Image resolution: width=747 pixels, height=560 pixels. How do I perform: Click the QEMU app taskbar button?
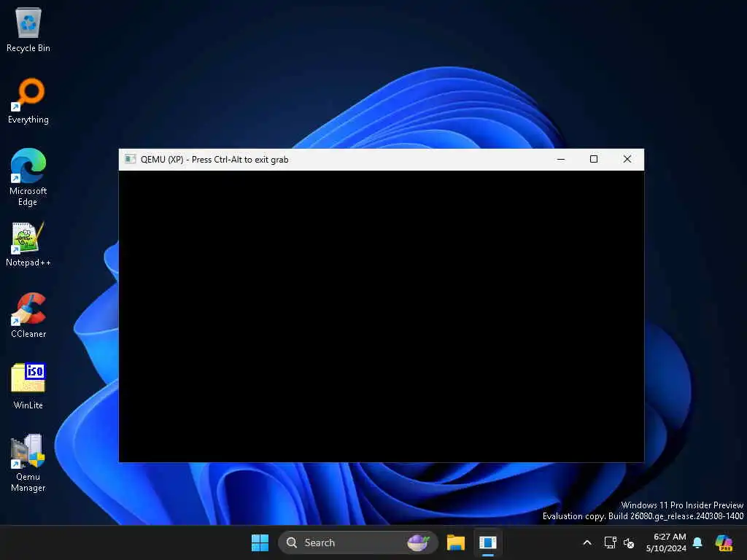click(488, 542)
